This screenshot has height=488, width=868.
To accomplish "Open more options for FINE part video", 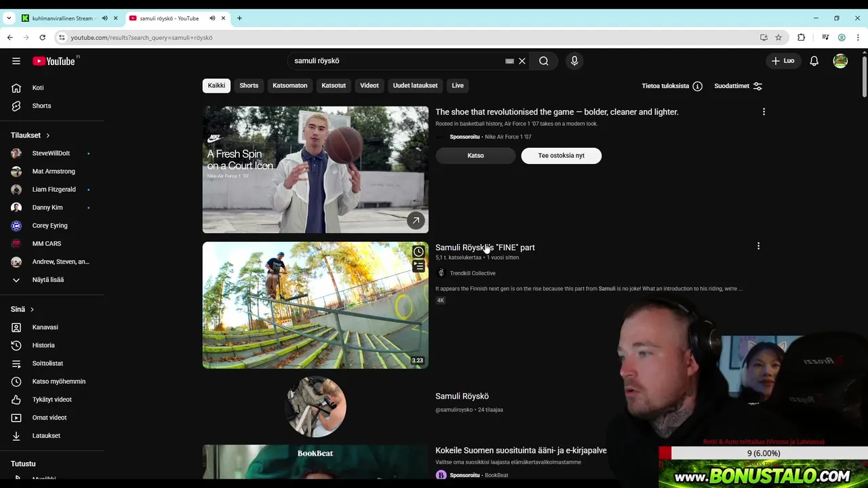I will (x=758, y=246).
